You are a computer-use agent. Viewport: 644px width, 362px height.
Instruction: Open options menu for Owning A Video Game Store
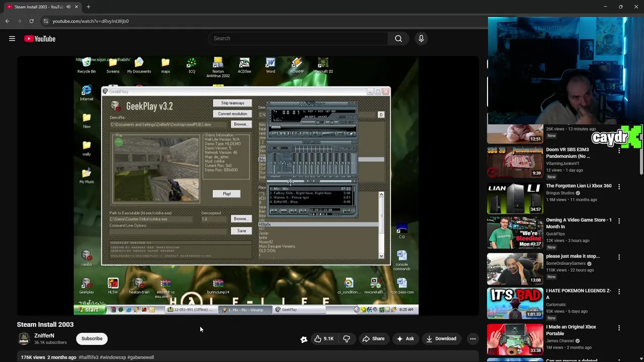point(619,221)
